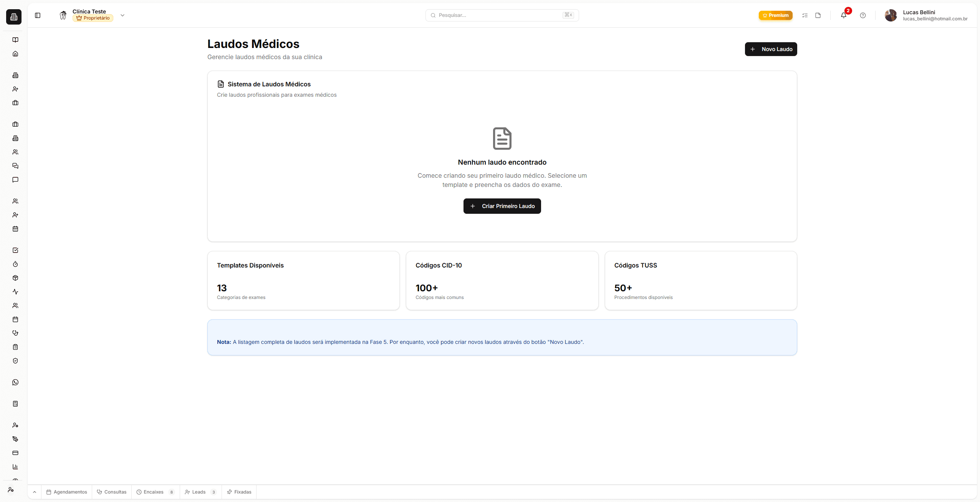Click the Novo Laudo button
Screen dimensions: 980x502
[x=770, y=49]
